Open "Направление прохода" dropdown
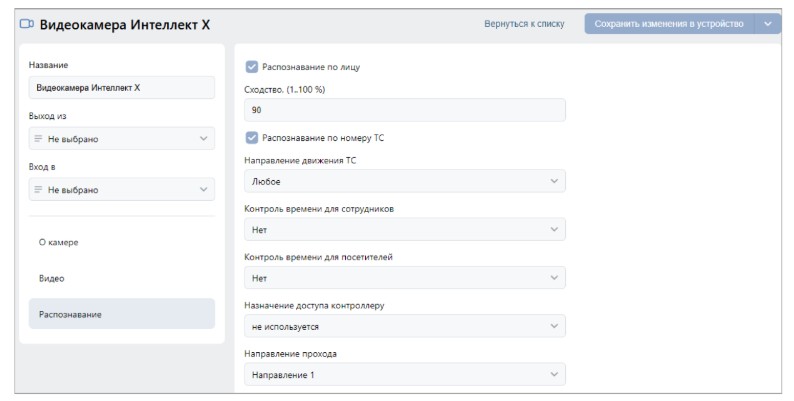The height and width of the screenshot is (401, 794). click(x=404, y=375)
